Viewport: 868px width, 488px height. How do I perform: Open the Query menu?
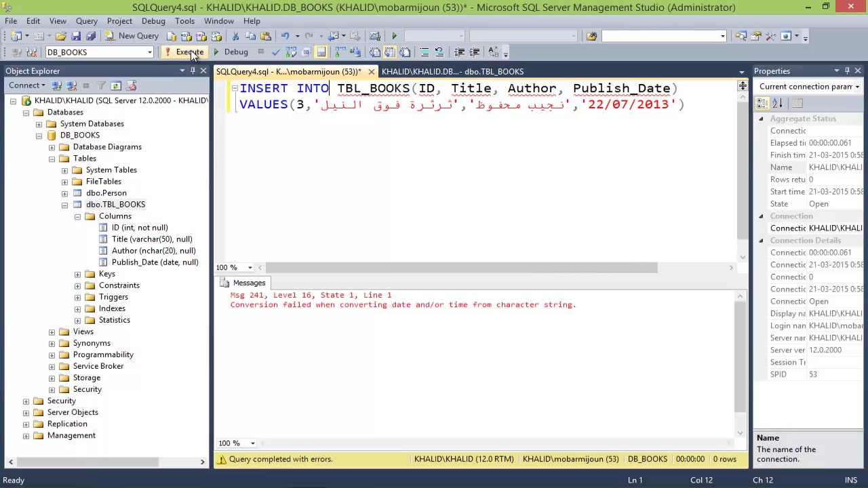click(87, 21)
